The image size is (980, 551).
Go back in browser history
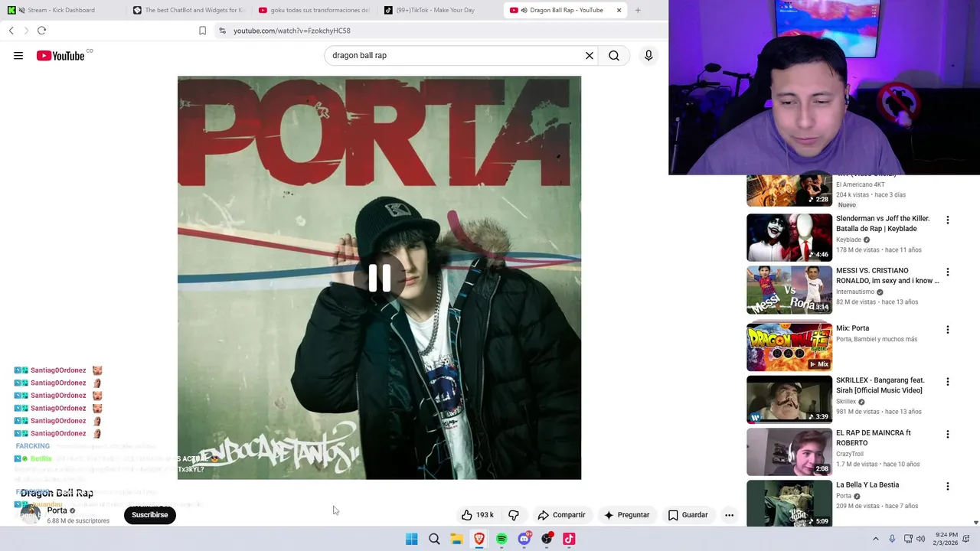tap(11, 31)
